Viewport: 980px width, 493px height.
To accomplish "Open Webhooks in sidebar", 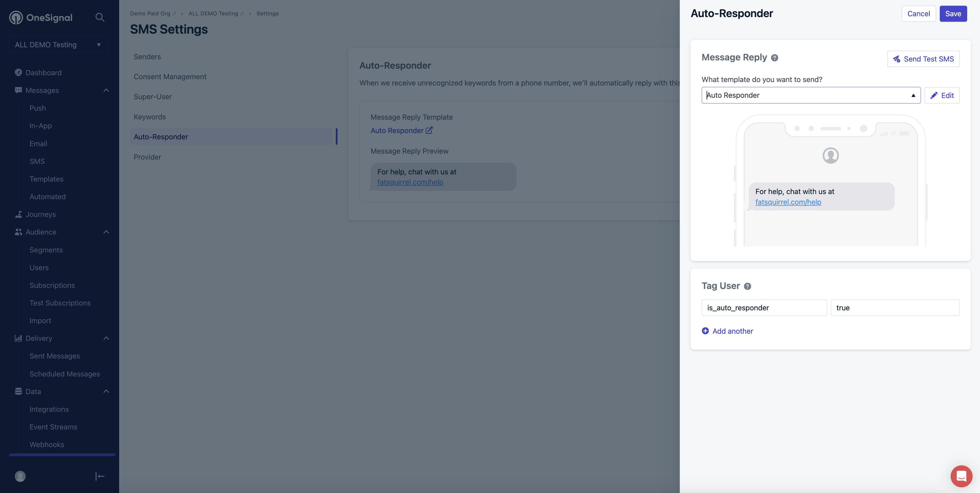I will (47, 444).
